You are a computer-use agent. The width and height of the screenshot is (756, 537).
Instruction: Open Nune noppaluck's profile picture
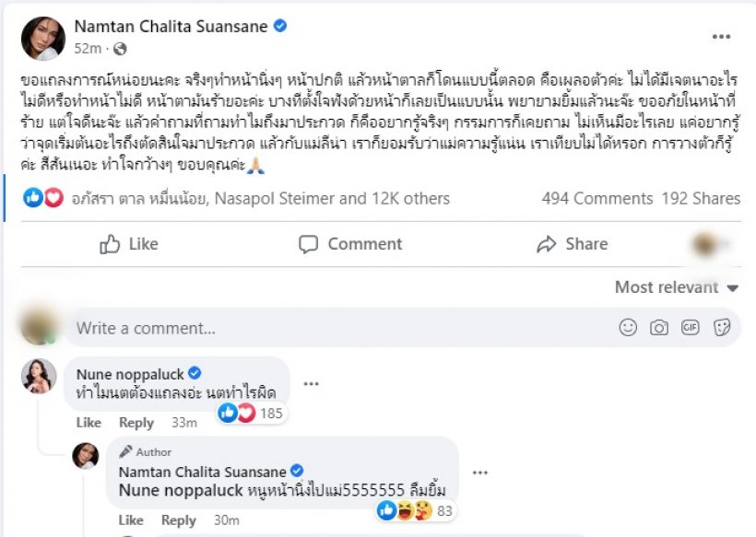coord(40,377)
